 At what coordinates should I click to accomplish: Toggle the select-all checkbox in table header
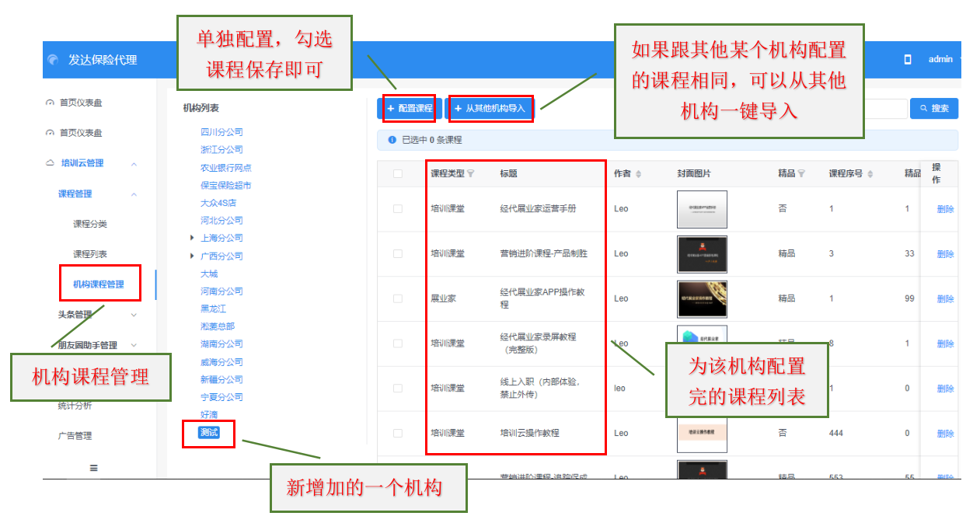(398, 174)
